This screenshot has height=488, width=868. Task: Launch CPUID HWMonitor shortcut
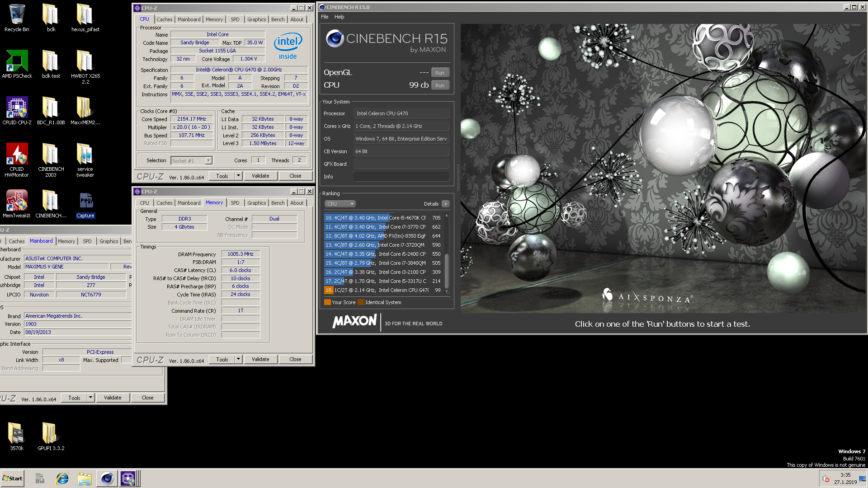click(17, 160)
